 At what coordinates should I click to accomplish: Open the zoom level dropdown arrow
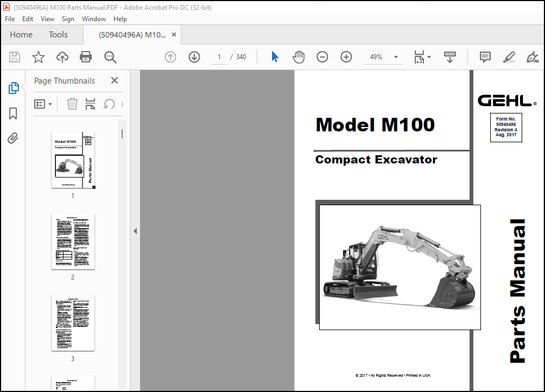(396, 57)
